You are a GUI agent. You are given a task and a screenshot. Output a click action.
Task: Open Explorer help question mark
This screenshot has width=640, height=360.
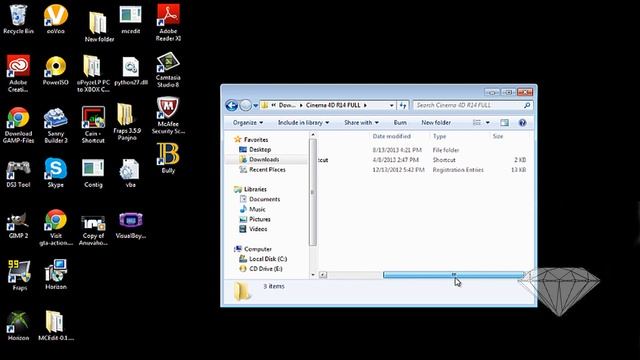click(522, 122)
